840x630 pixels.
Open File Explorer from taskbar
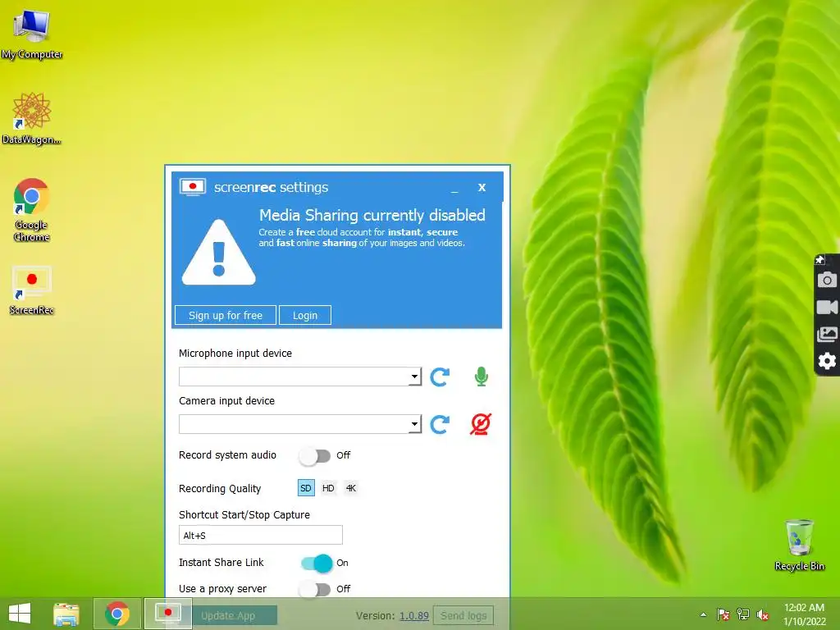[66, 614]
